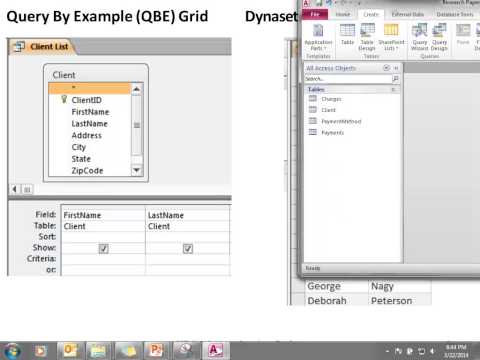The width and height of the screenshot is (480, 360).
Task: Click the search magnifier in the navigation pane
Action: coord(395,79)
